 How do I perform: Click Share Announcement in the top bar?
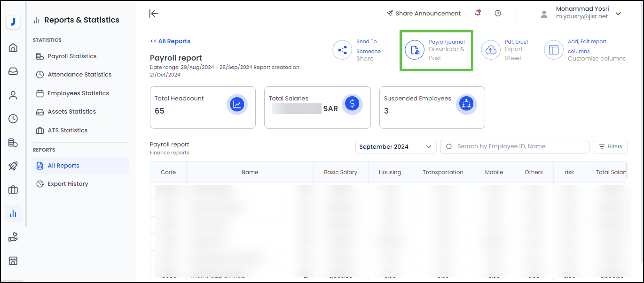tap(424, 13)
